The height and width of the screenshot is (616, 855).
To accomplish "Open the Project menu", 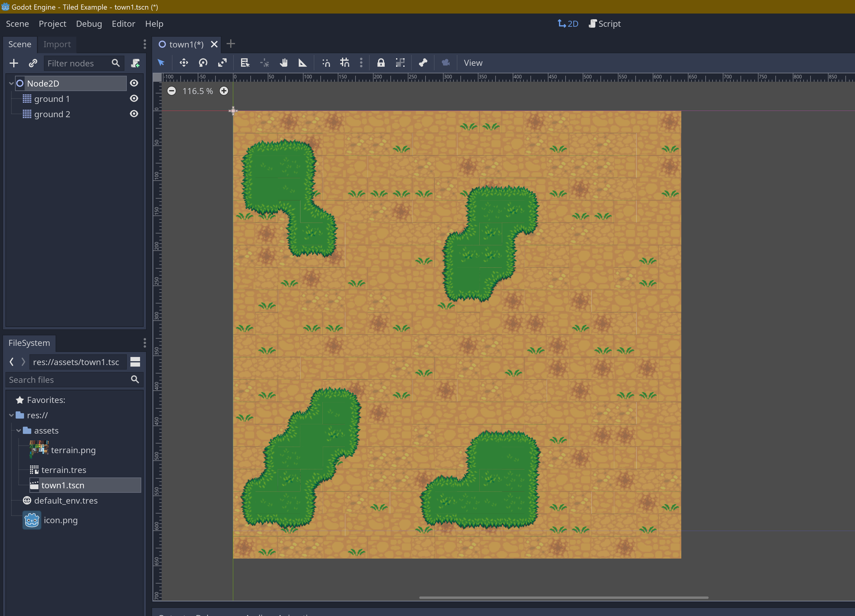I will tap(52, 23).
